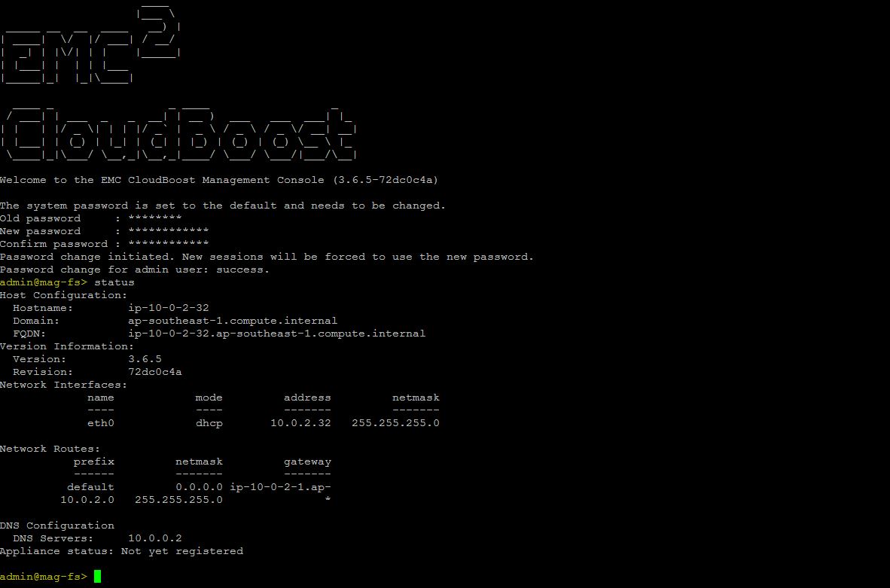Click the 'DNS Configuration' heading
This screenshot has height=588, width=890.
56,526
